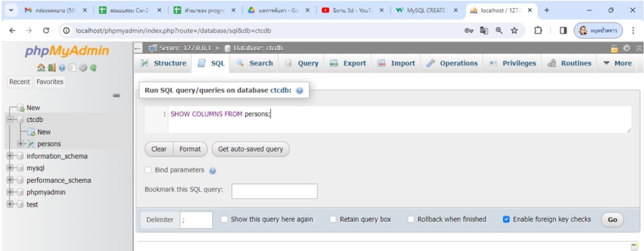Bookmark this page with the star icon
Screen dimensions: 644x251
click(514, 31)
